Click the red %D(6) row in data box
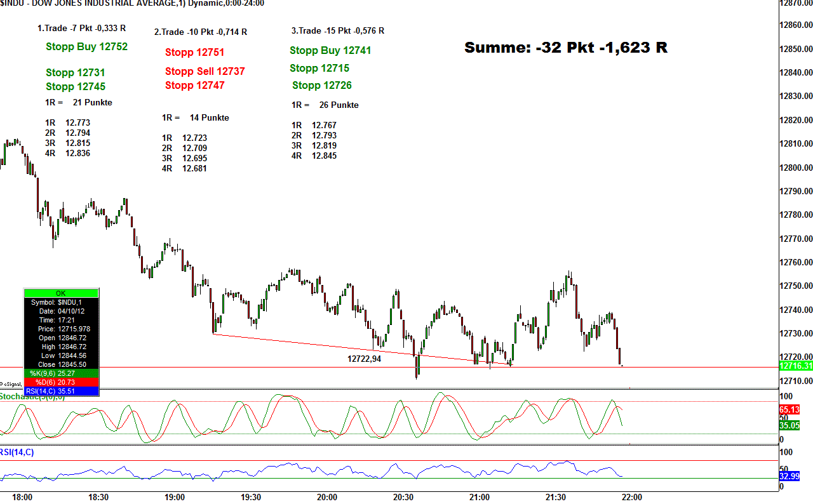The width and height of the screenshot is (813, 504). point(61,382)
